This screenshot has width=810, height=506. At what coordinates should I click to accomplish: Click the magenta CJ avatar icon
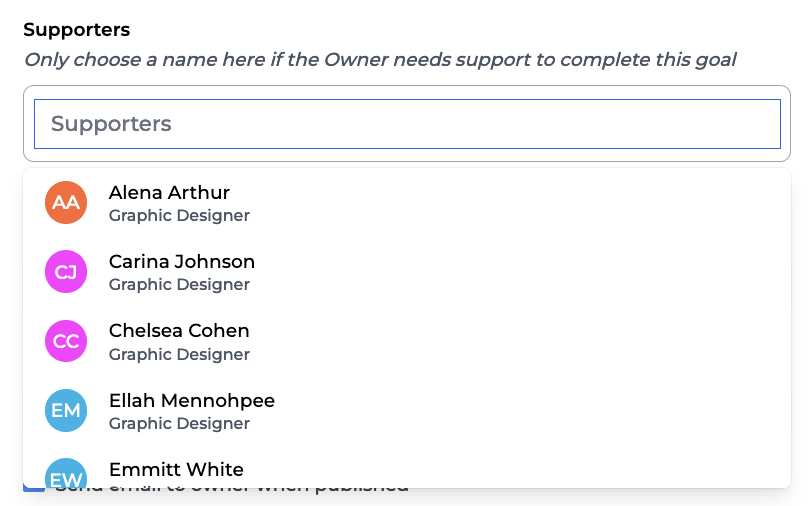coord(66,272)
